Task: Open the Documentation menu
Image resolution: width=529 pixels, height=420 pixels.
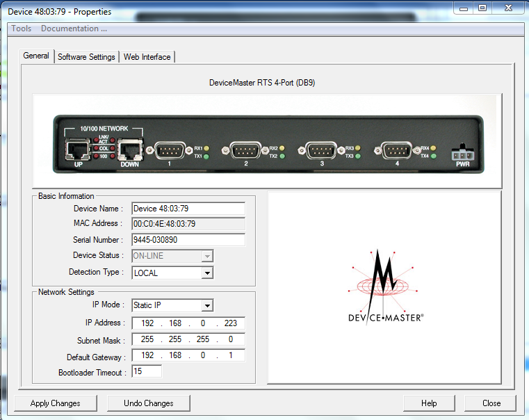Action: (74, 29)
